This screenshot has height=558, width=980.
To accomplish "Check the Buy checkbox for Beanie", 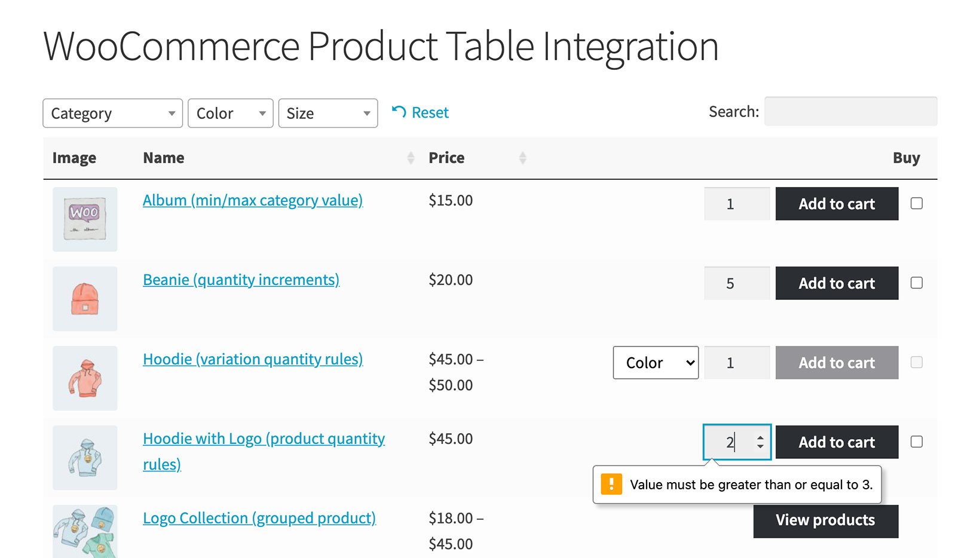I will [916, 283].
